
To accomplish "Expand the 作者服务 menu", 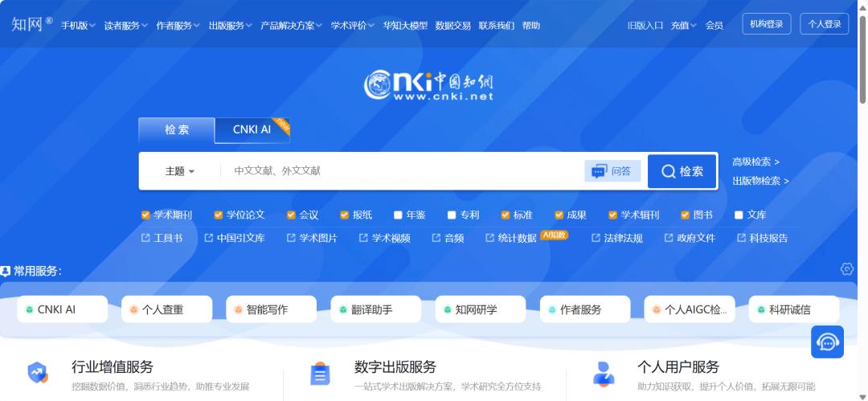I will click(178, 26).
